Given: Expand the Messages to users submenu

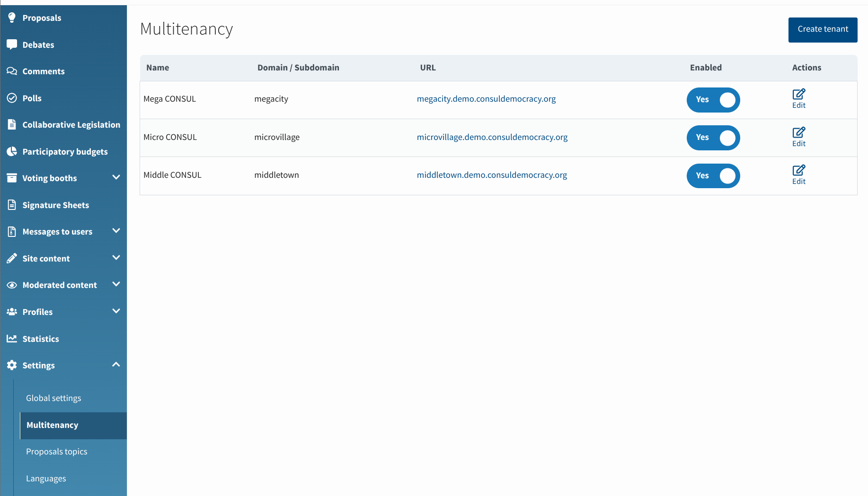Looking at the screenshot, I should (116, 231).
